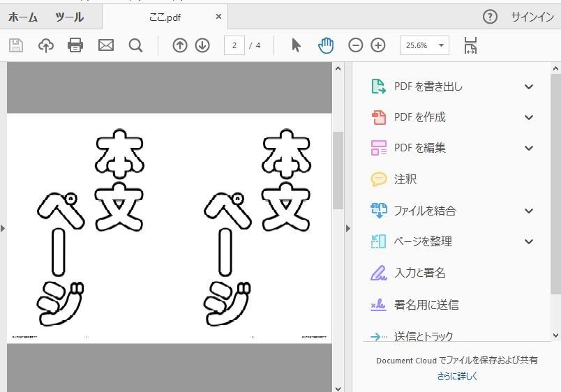This screenshot has width=561, height=392.
Task: Switch to the ホーム tab
Action: coord(23,17)
